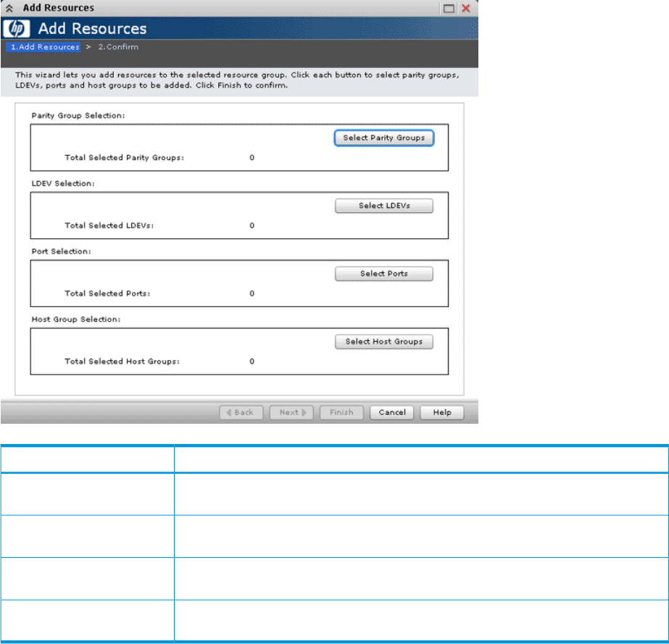
Task: Maximize the Add Resources window
Action: click(449, 9)
